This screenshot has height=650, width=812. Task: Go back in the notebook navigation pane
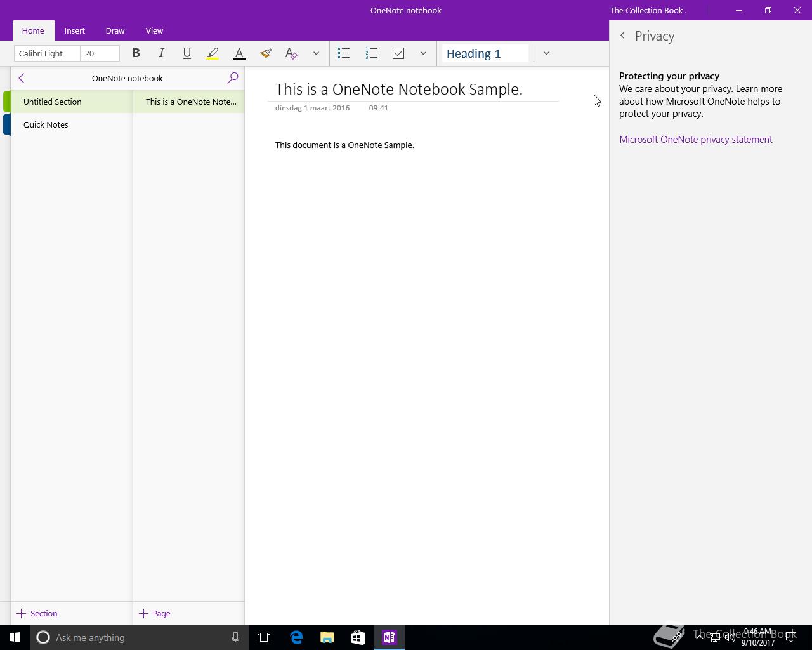pos(22,78)
